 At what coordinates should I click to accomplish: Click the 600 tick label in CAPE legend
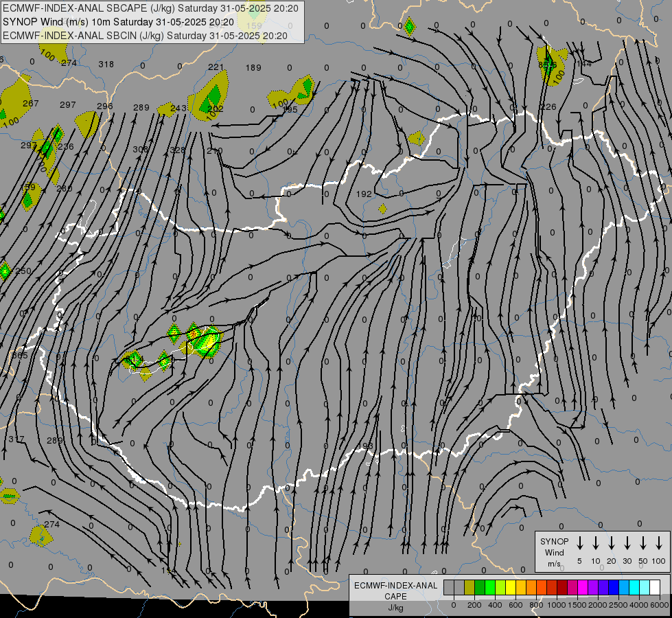[x=515, y=605]
